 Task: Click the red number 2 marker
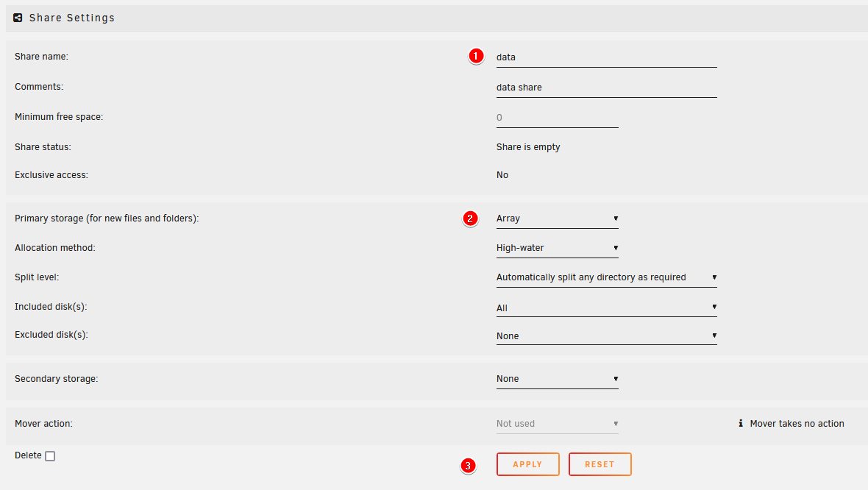coord(470,219)
